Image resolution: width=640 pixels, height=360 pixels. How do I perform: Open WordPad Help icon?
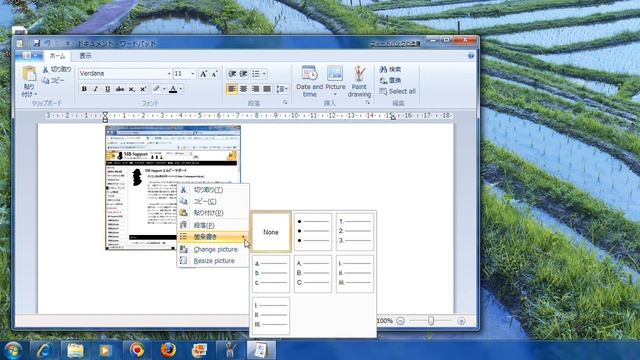click(x=471, y=56)
